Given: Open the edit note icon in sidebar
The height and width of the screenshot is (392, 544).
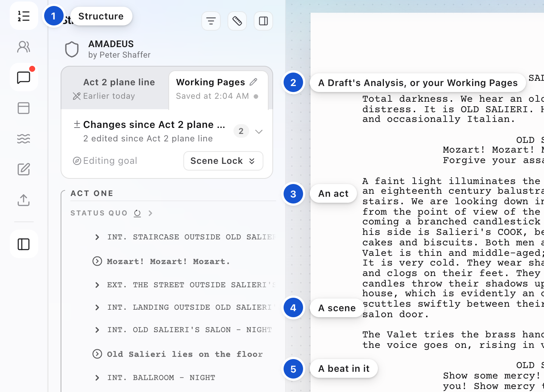Looking at the screenshot, I should 24,169.
